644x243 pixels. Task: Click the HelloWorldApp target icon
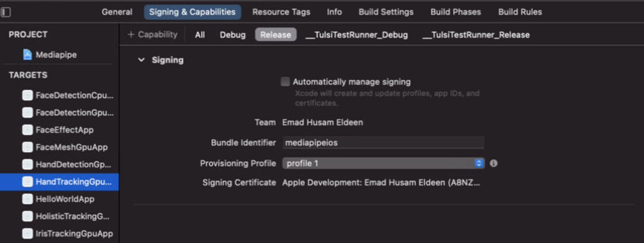tap(28, 199)
